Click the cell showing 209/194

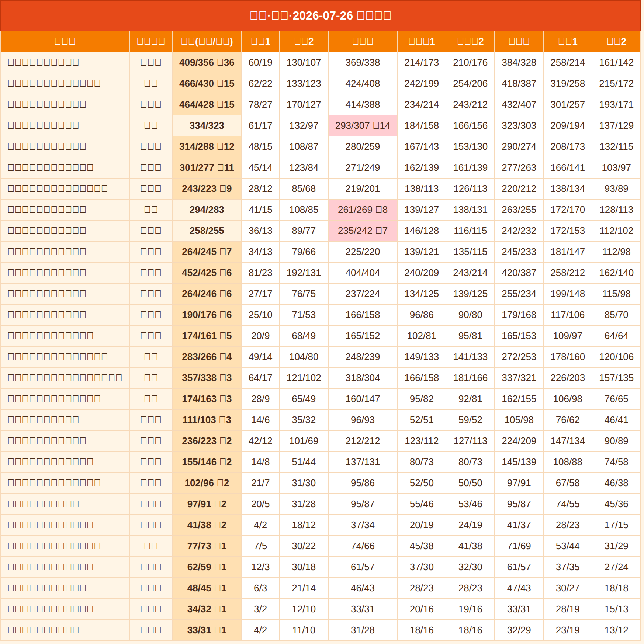point(568,125)
